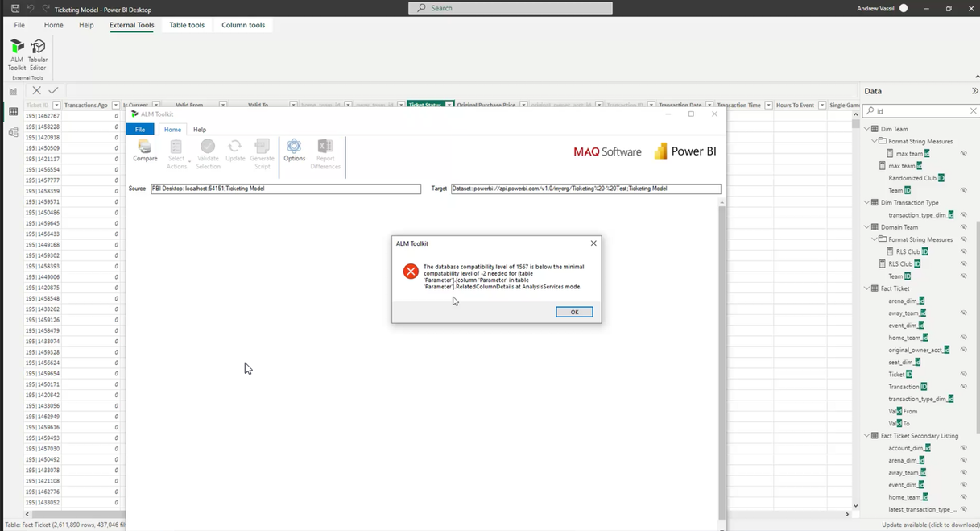Click Validate Selection in ALM Toolkit
The image size is (980, 531).
click(208, 154)
